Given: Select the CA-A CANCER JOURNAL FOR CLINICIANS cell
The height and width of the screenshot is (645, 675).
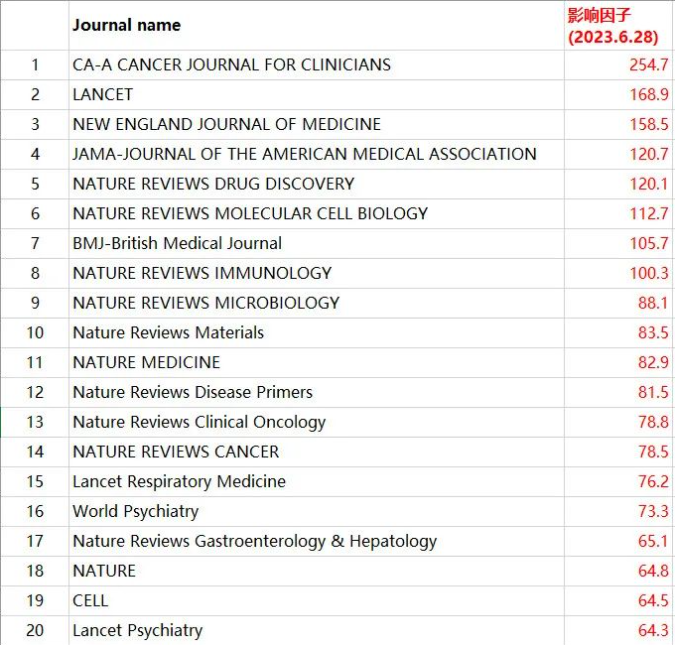Looking at the screenshot, I should tap(316, 65).
